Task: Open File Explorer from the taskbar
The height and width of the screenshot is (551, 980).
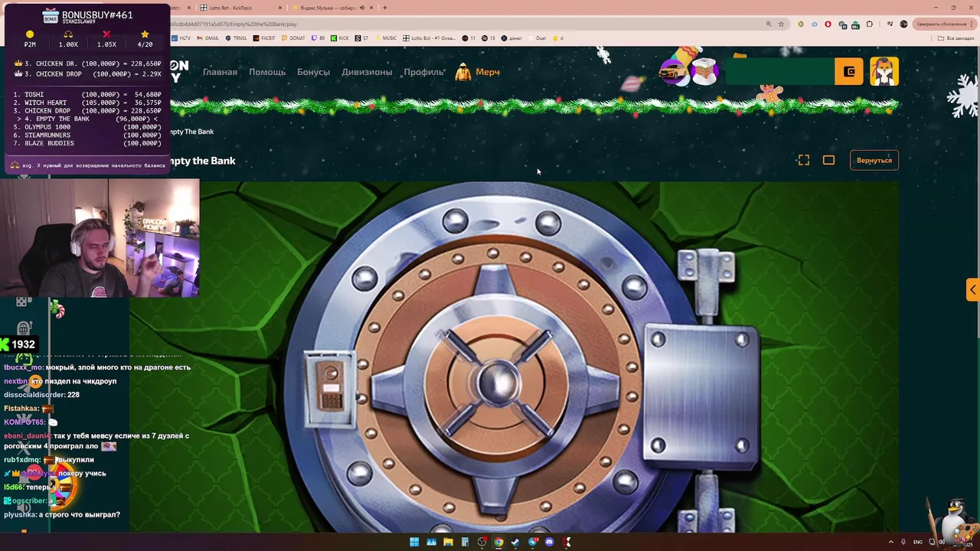Action: click(x=448, y=542)
